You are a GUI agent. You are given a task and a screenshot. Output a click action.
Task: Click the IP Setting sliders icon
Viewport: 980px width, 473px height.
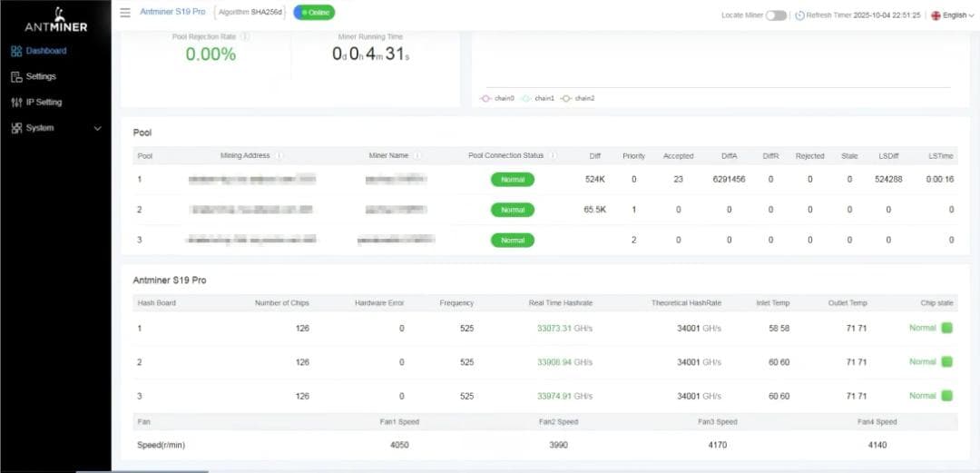pyautogui.click(x=16, y=102)
